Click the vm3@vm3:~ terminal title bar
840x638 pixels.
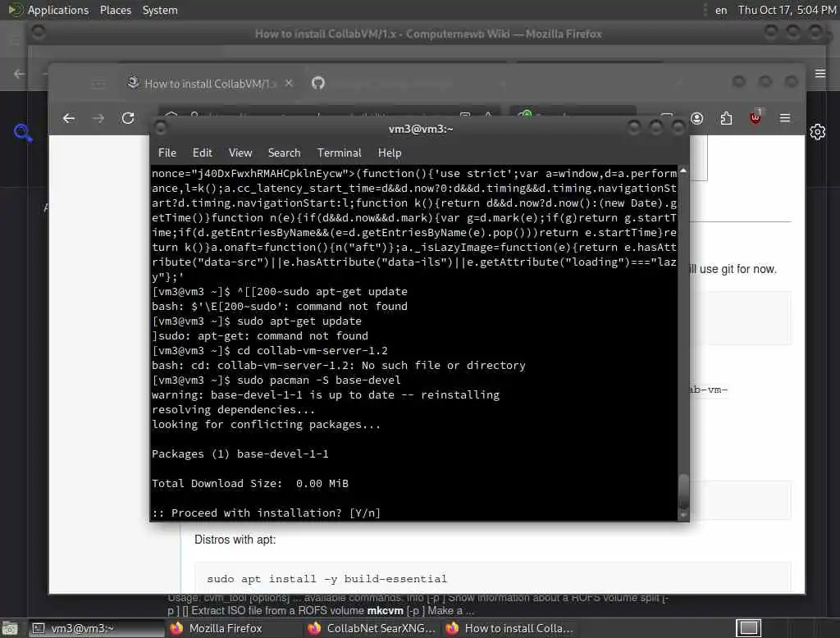pos(421,129)
